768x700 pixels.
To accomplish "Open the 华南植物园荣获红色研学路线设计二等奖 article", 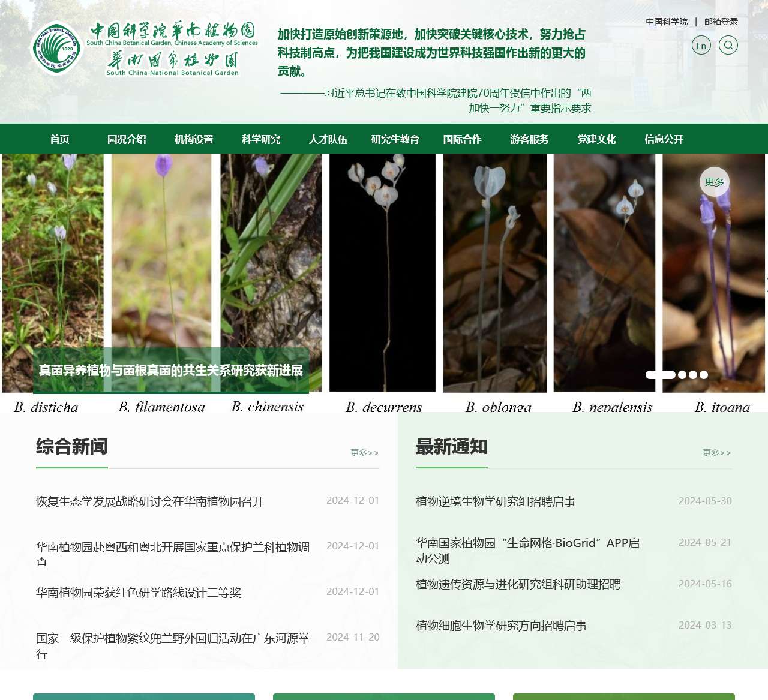I will click(x=139, y=593).
